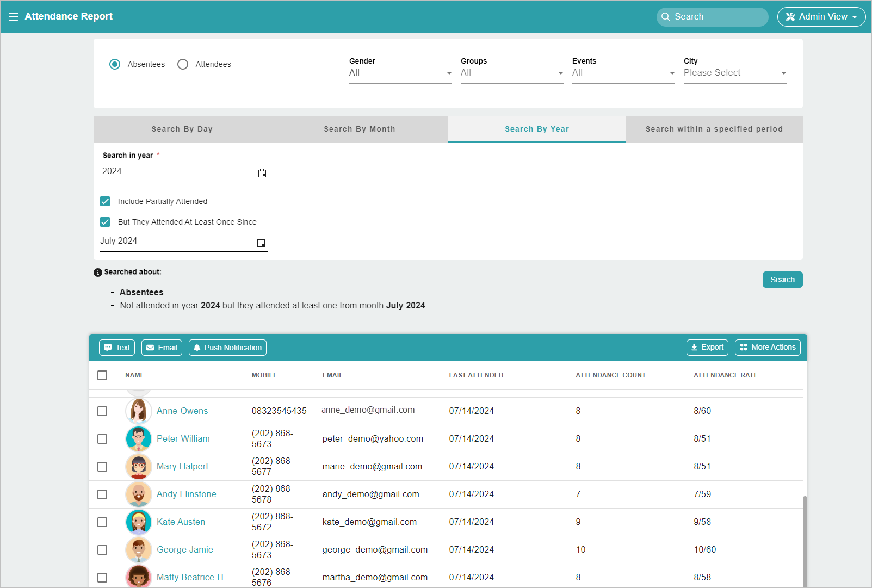
Task: Open Kate Austen profile link
Action: coord(181,522)
